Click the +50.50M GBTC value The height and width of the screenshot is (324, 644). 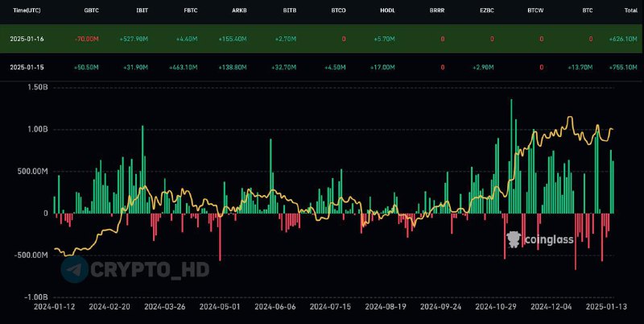pos(87,68)
